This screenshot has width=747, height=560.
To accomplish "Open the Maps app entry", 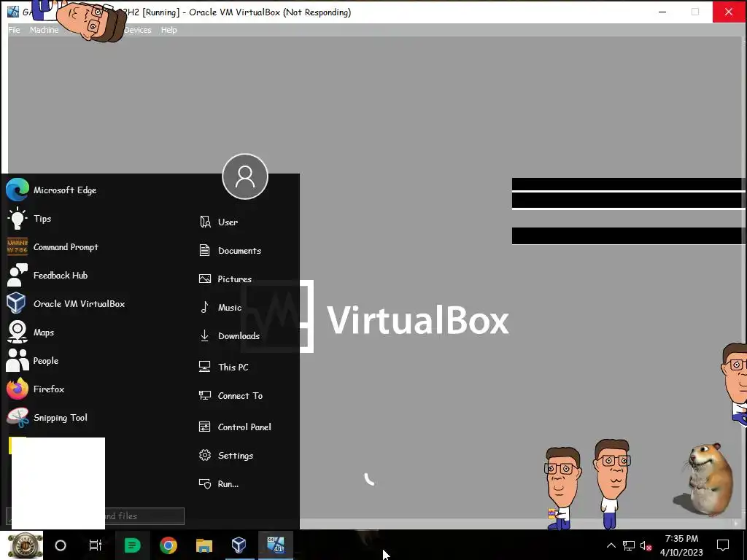I will tap(30, 332).
